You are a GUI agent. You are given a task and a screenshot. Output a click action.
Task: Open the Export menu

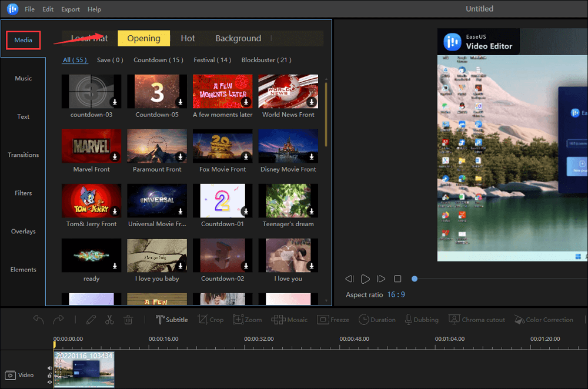(71, 9)
